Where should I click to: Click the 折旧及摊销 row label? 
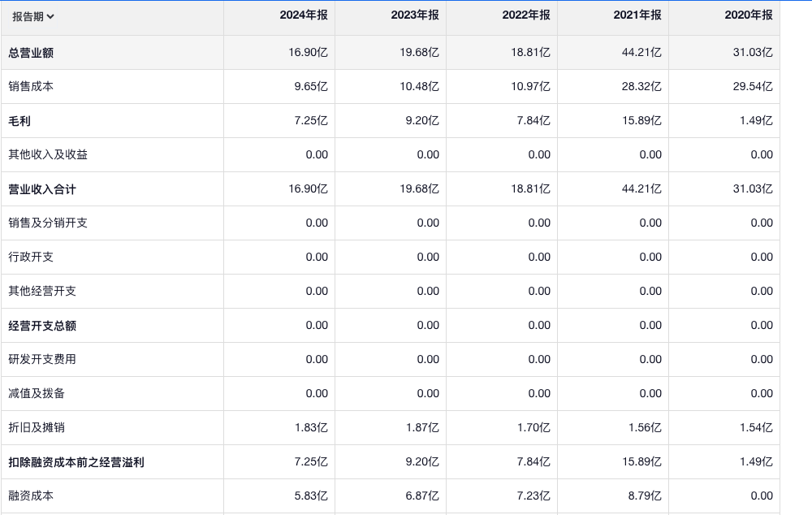point(37,427)
